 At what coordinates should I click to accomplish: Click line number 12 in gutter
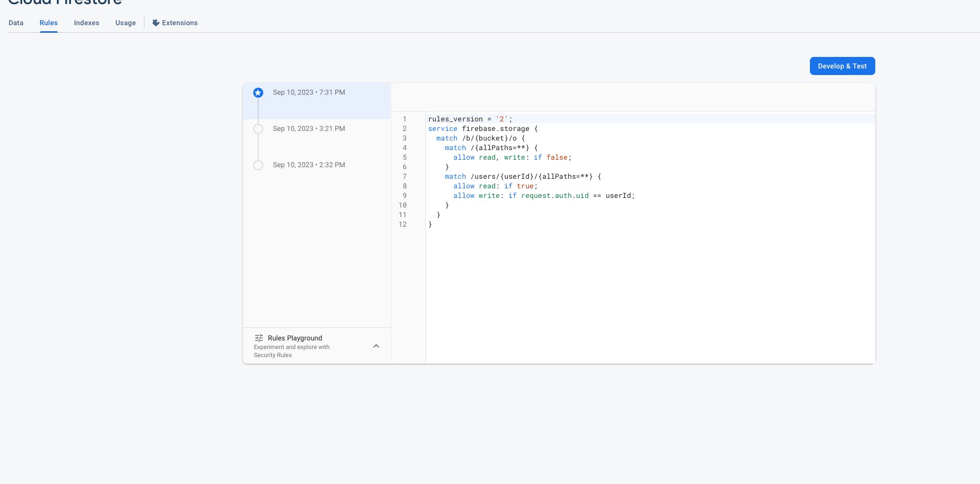(403, 224)
